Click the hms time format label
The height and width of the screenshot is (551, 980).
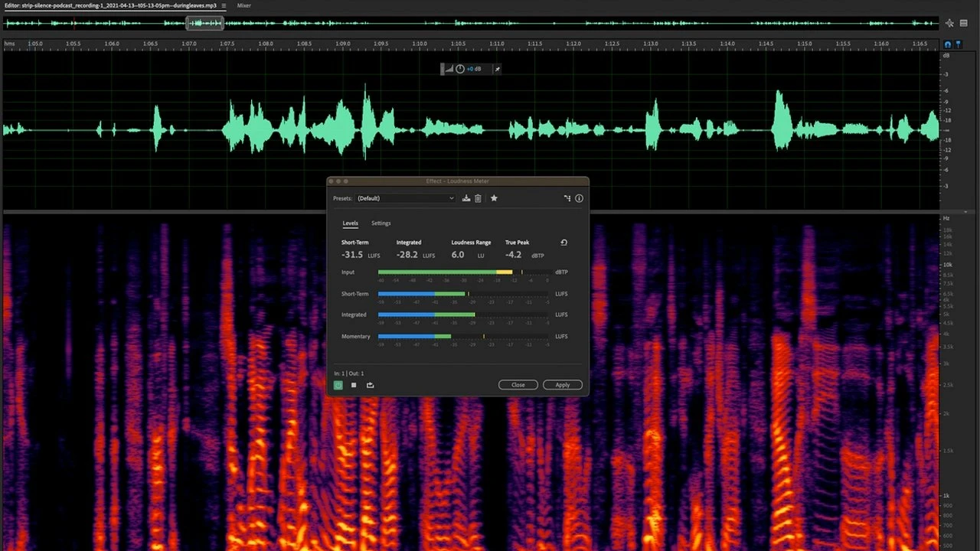click(9, 44)
